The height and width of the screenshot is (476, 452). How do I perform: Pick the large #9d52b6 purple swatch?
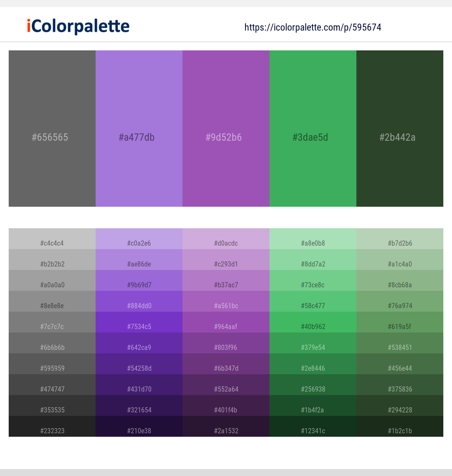(226, 129)
